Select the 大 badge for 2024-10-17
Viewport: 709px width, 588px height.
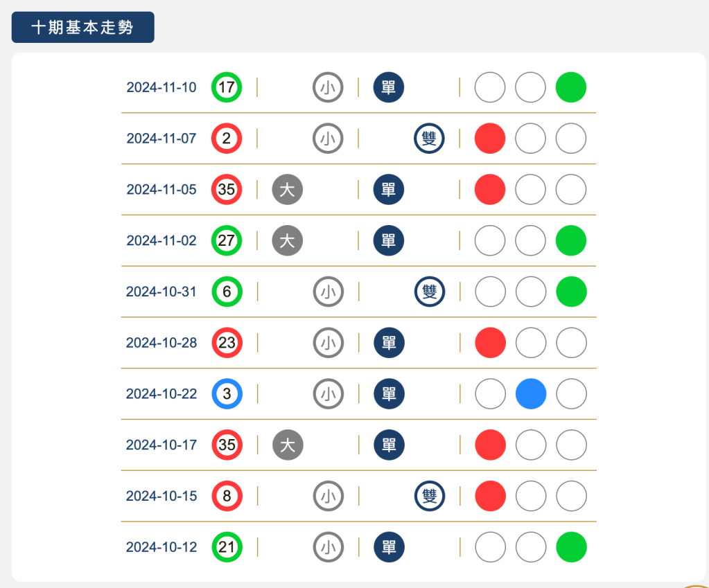pos(287,445)
